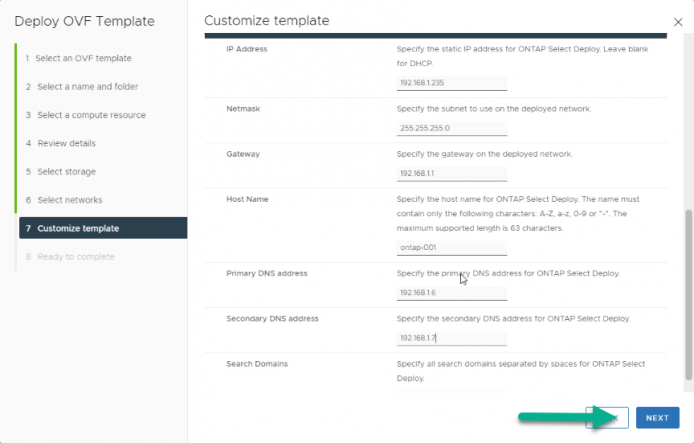Click the Host Name field ontap-001

(451, 248)
